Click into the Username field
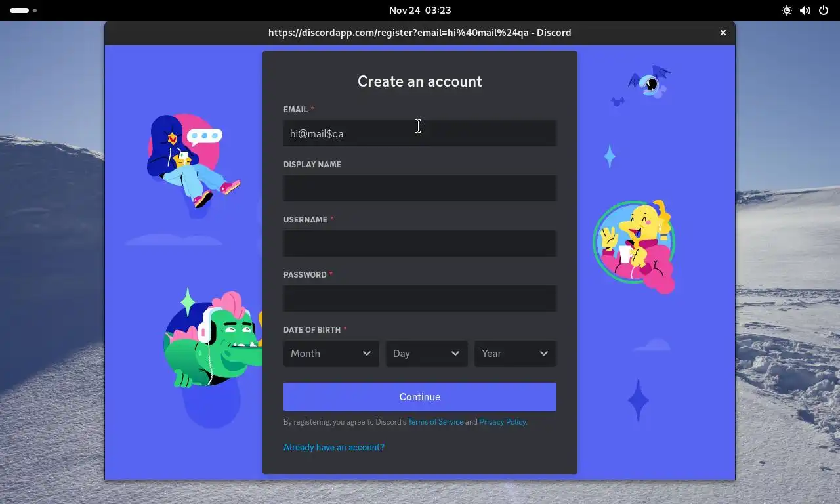The width and height of the screenshot is (840, 504). coord(420,243)
